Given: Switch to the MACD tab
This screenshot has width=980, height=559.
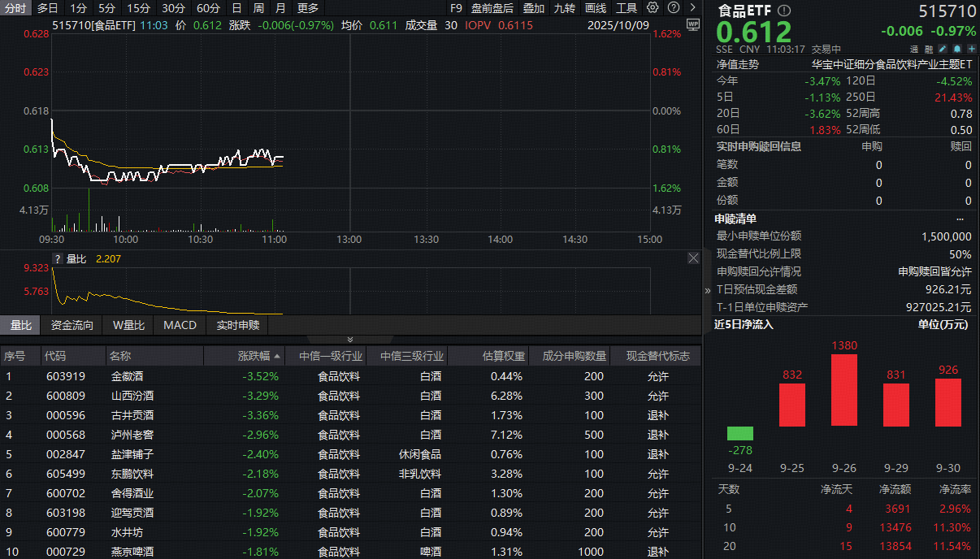Looking at the screenshot, I should pyautogui.click(x=179, y=325).
